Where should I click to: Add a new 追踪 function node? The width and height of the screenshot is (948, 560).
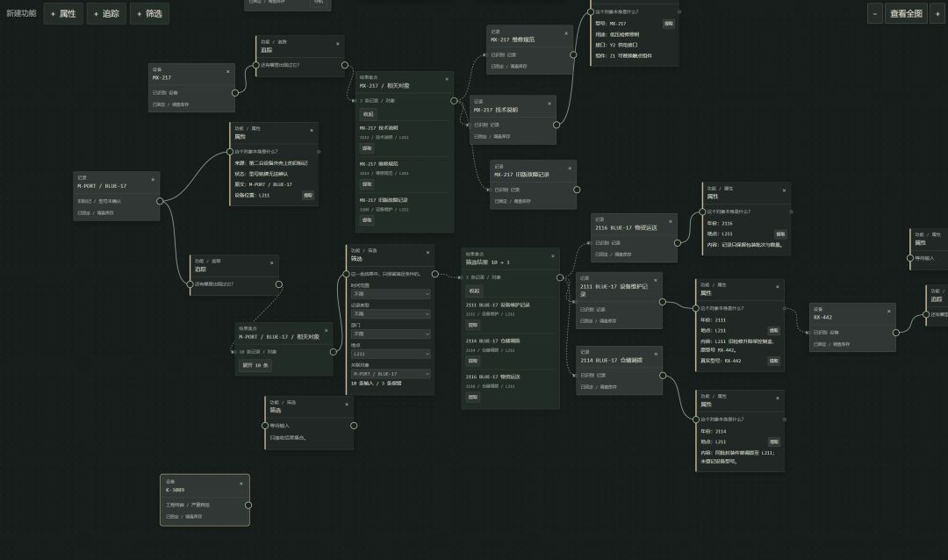pyautogui.click(x=106, y=13)
